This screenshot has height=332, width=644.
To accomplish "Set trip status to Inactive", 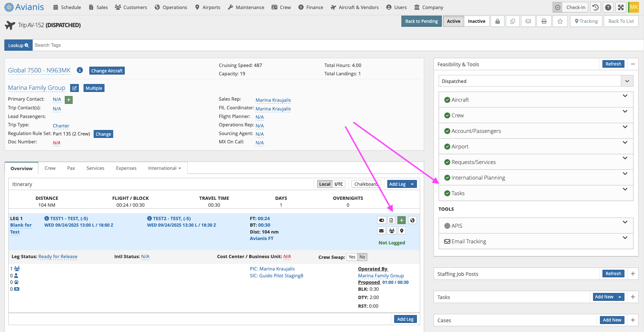I will coord(477,21).
